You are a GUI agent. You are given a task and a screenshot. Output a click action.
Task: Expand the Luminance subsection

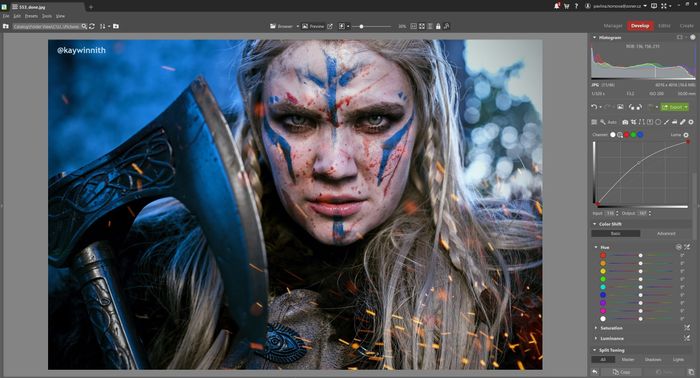coord(596,338)
